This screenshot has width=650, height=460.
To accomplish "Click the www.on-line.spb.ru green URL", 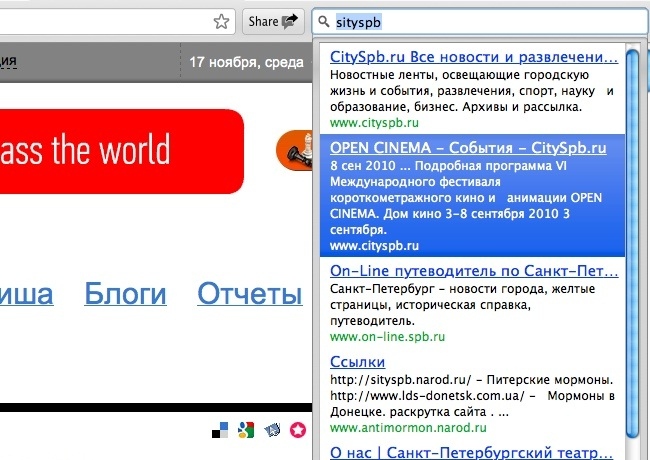I will pyautogui.click(x=387, y=337).
